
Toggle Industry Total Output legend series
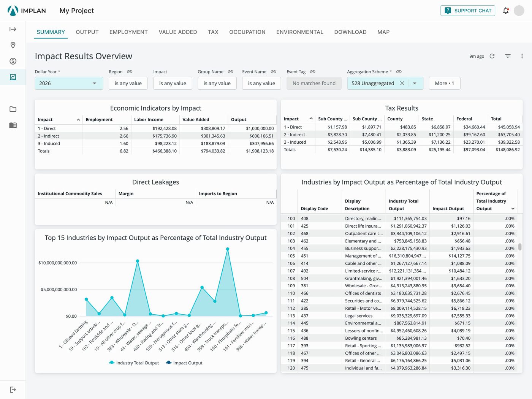[x=134, y=363]
